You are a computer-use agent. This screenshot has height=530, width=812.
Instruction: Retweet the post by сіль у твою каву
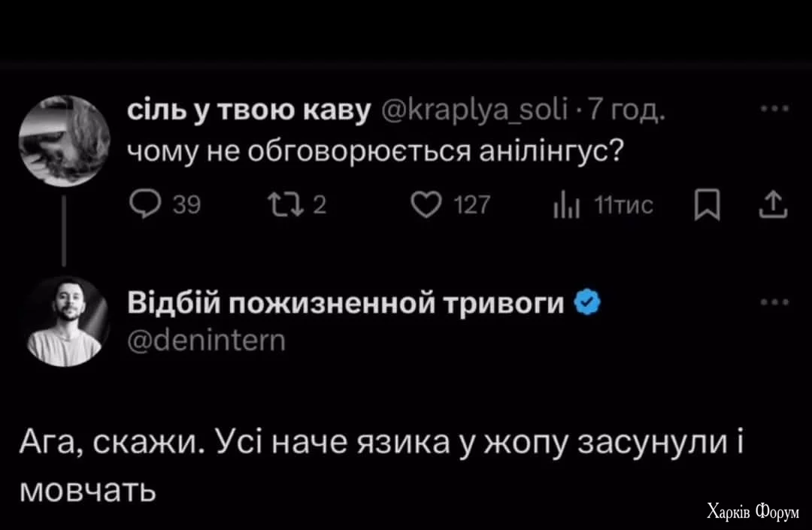(x=280, y=204)
